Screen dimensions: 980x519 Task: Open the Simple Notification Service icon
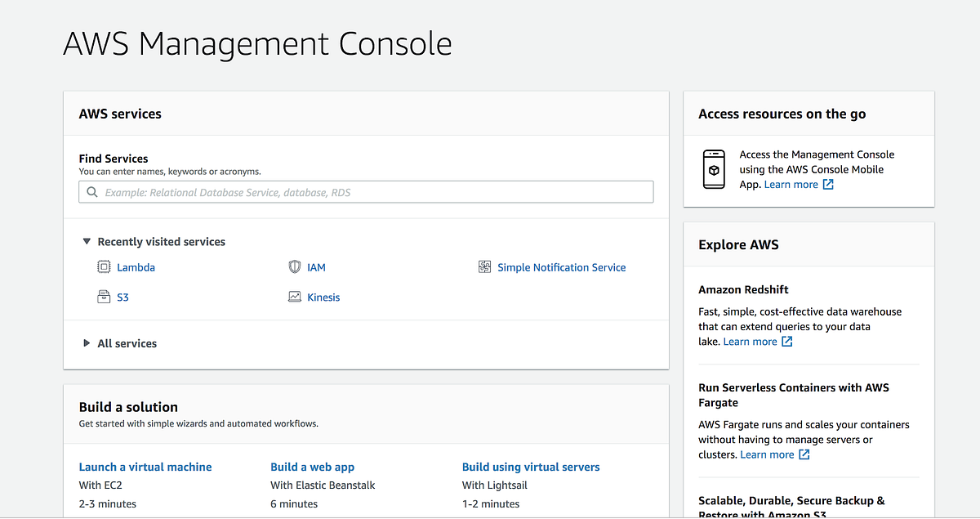tap(483, 266)
